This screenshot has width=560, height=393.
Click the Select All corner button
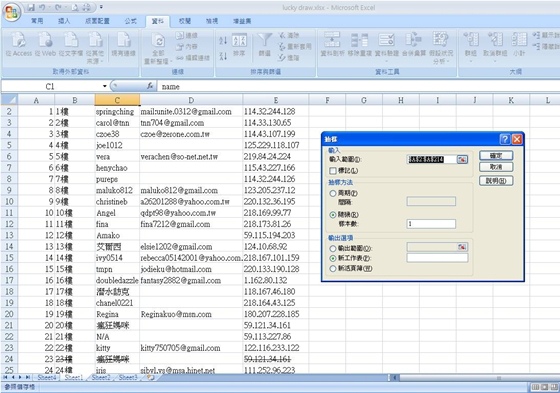coord(9,100)
